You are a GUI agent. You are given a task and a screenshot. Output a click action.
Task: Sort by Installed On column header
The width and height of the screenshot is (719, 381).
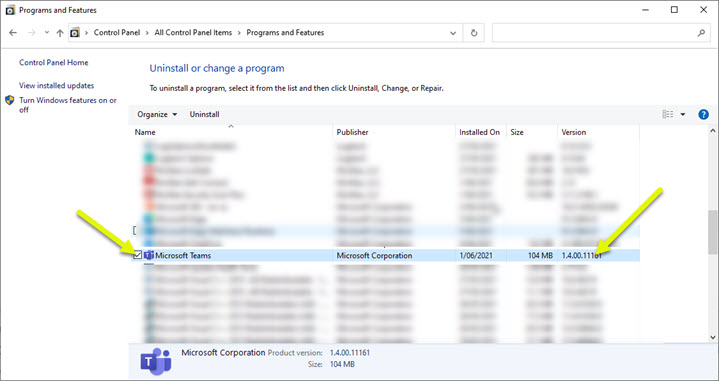click(x=480, y=132)
